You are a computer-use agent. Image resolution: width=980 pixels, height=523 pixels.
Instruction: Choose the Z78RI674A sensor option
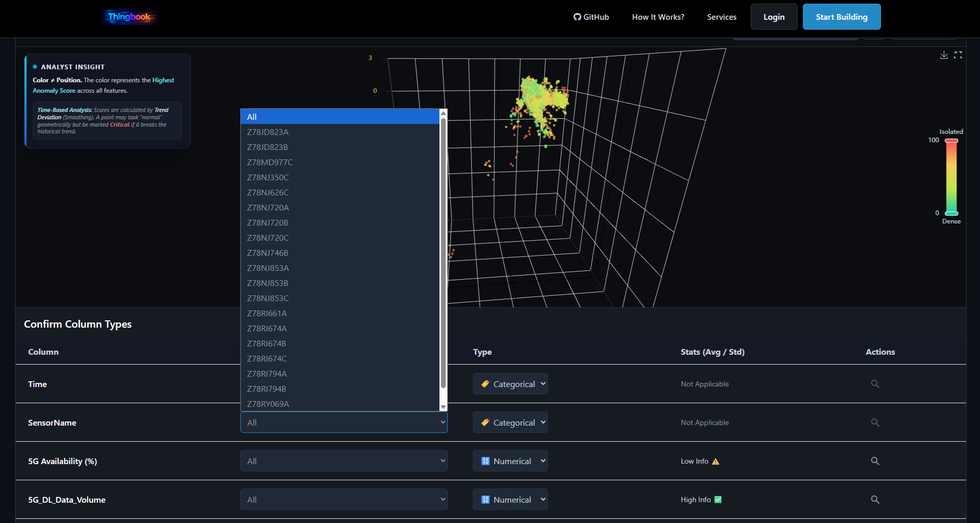point(267,329)
